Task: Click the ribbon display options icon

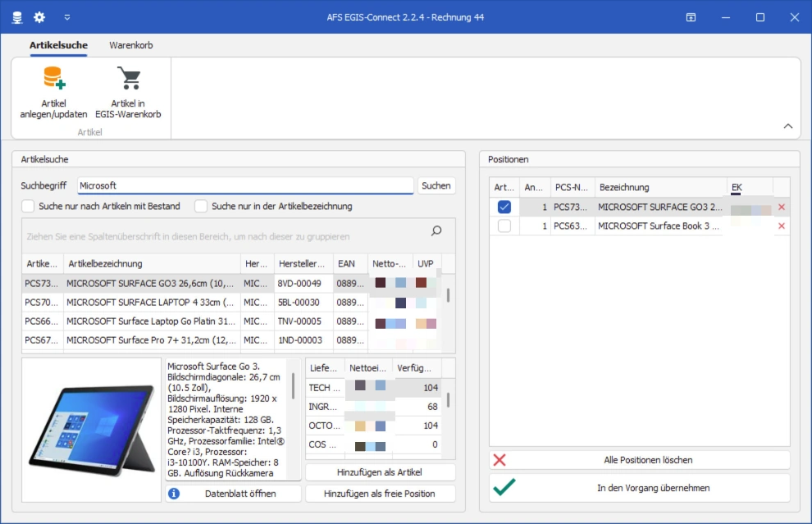Action: [x=691, y=17]
